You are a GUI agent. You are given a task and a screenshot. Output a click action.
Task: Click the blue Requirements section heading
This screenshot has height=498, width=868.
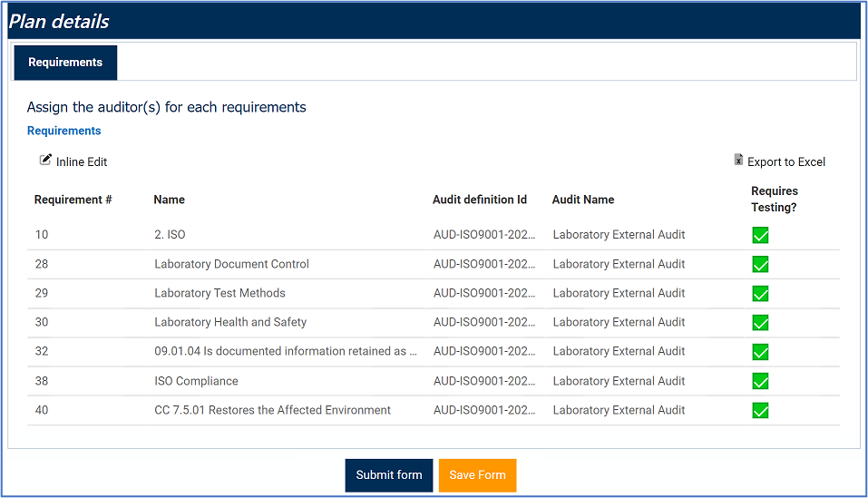click(63, 131)
